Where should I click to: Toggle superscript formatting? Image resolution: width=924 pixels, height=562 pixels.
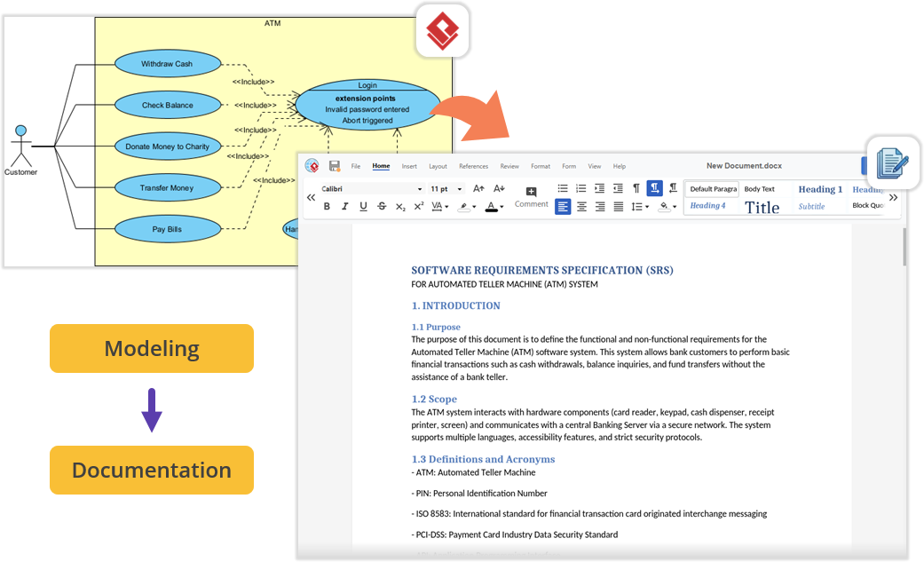point(418,206)
